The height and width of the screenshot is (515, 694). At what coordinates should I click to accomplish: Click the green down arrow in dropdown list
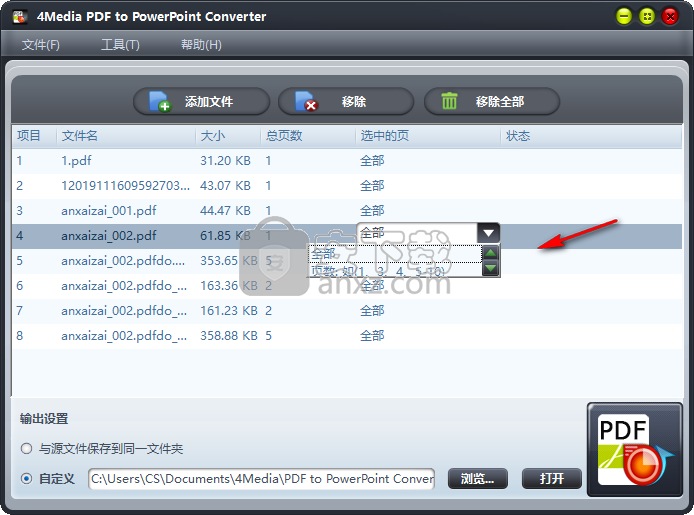click(x=490, y=268)
